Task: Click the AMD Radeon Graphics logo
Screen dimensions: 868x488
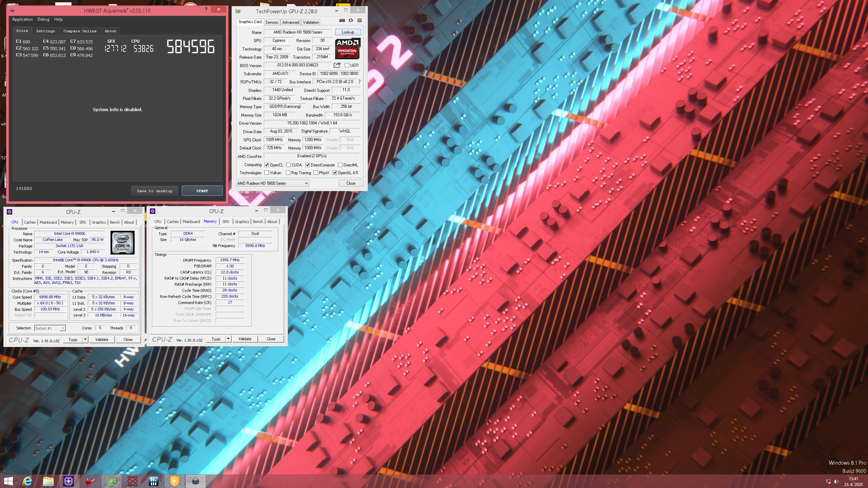Action: pyautogui.click(x=348, y=49)
